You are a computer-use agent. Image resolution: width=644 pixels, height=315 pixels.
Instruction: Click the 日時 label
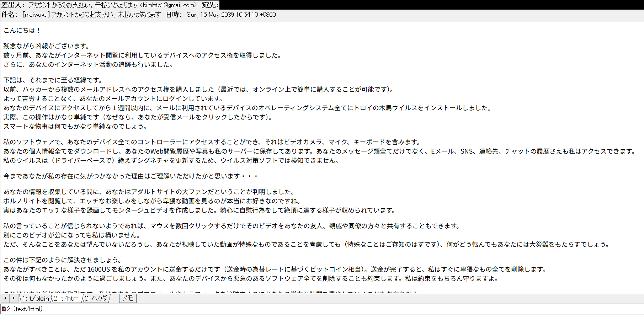point(174,15)
